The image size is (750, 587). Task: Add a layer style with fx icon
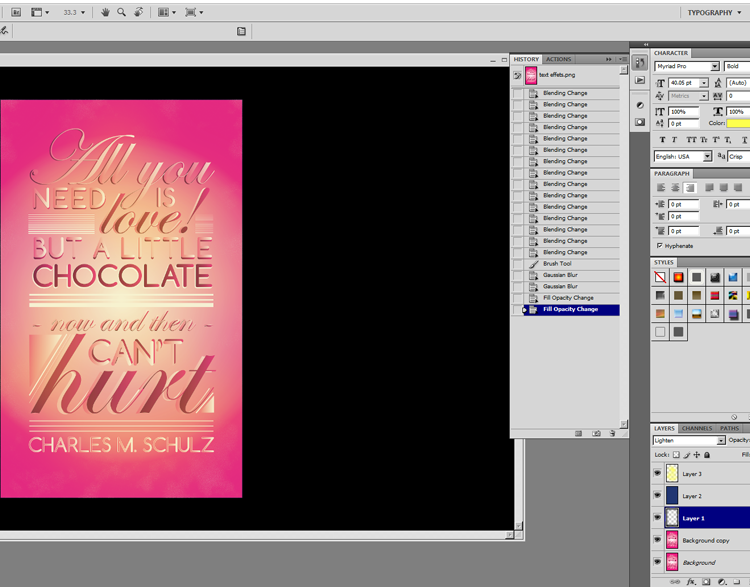[x=691, y=582]
